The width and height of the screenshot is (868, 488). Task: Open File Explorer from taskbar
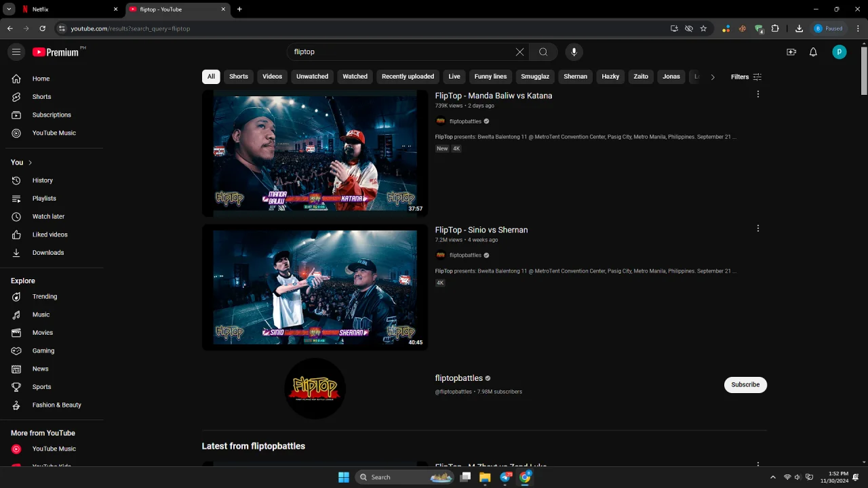(x=485, y=477)
